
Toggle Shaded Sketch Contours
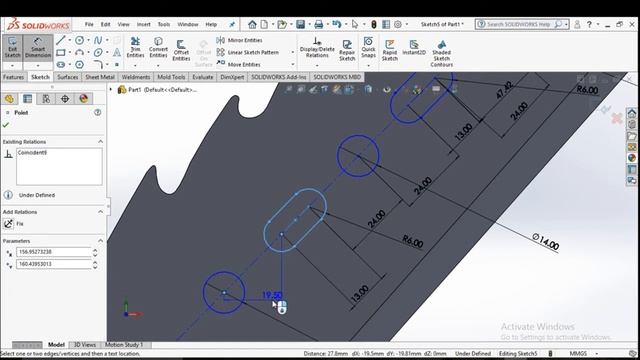[442, 53]
